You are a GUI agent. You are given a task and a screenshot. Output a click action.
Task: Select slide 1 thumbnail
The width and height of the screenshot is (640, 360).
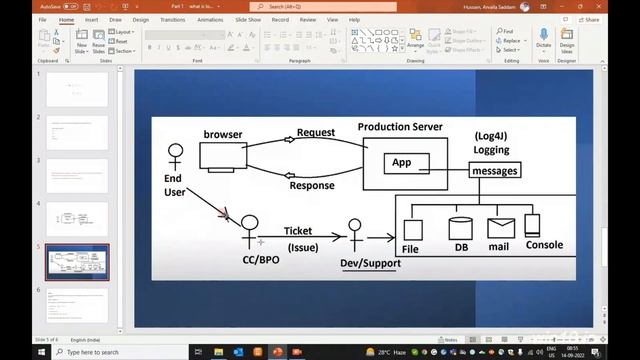(x=77, y=89)
